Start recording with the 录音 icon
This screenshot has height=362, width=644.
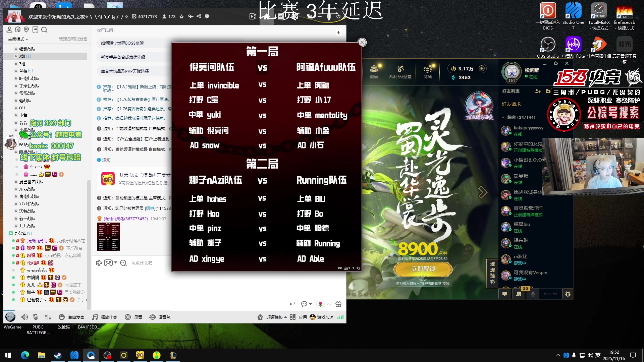[x=133, y=317]
